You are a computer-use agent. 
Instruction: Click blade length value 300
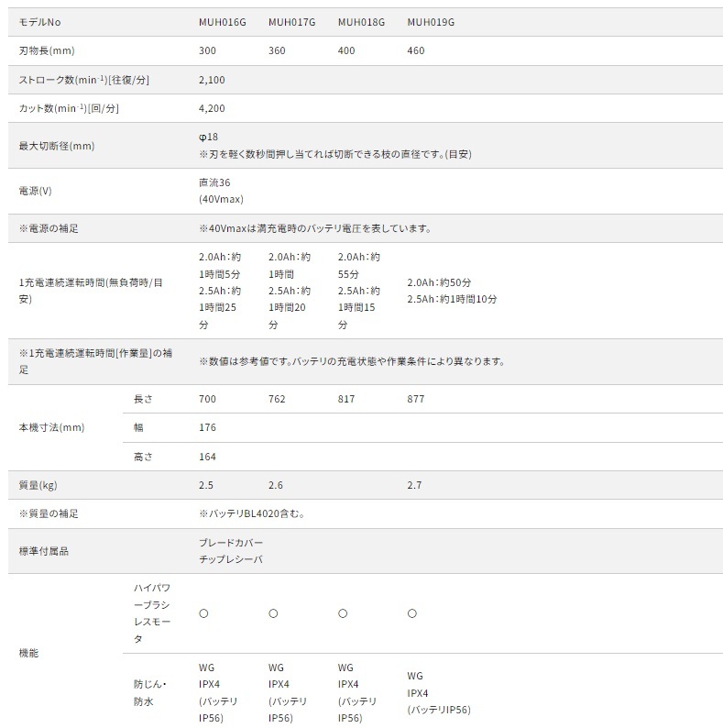207,50
